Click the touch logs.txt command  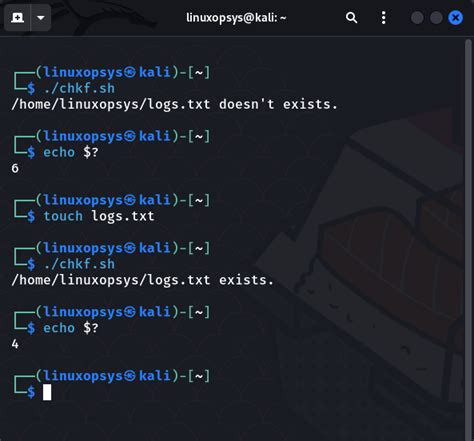click(99, 216)
